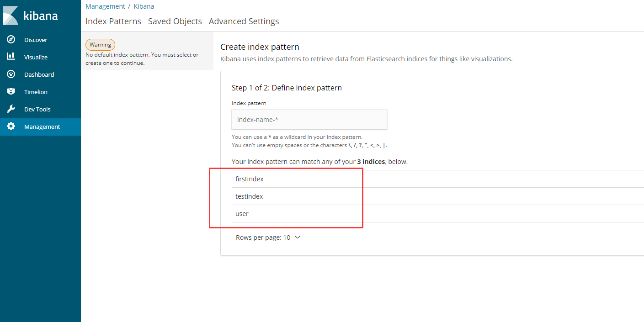Viewport: 644px width, 322px height.
Task: Open Timelion via its mask icon
Action: click(x=11, y=91)
